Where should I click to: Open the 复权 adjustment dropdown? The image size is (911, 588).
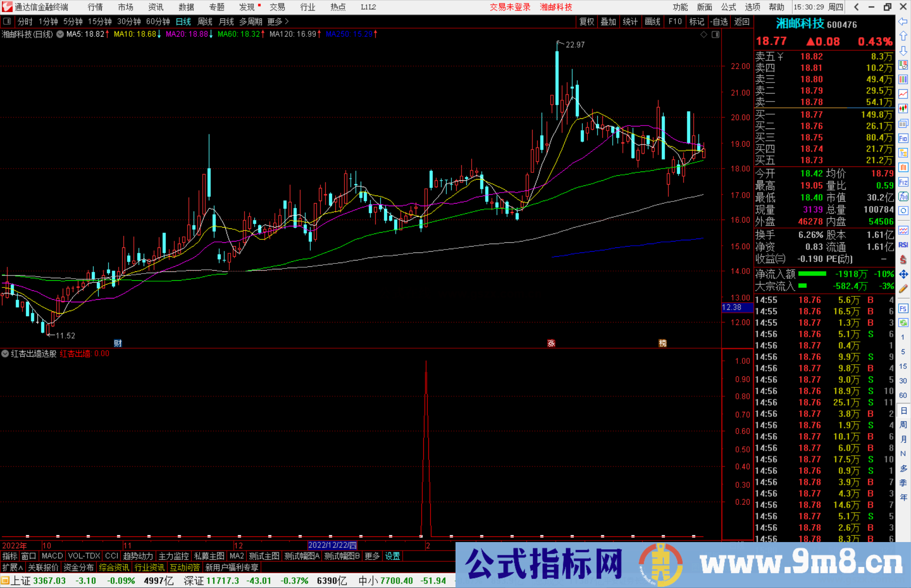click(x=587, y=21)
